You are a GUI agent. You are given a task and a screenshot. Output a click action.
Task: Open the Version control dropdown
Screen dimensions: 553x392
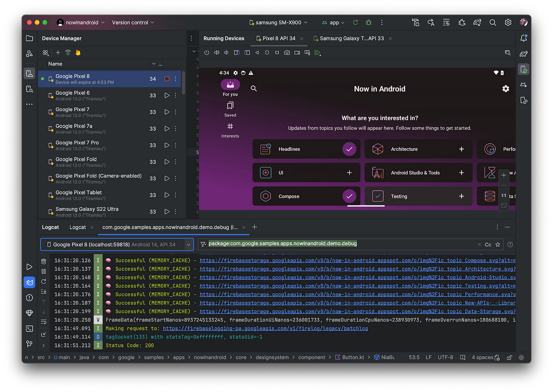[x=133, y=23]
